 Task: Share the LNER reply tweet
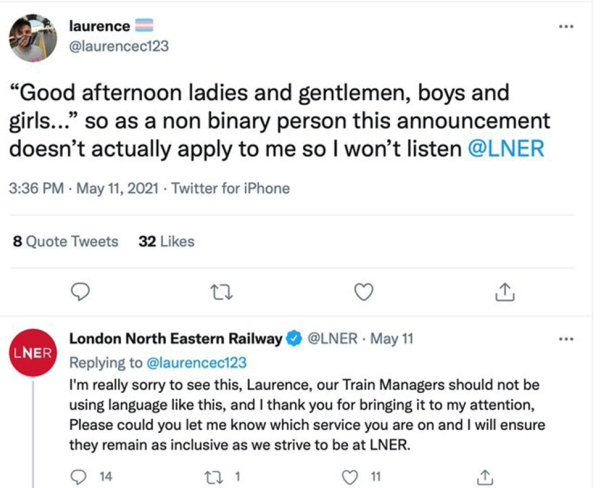(x=486, y=477)
